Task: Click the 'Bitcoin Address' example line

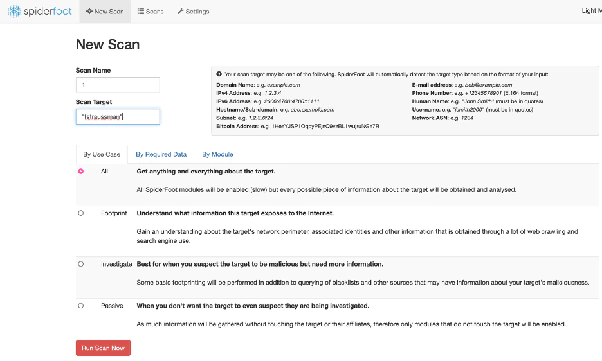Action: pyautogui.click(x=298, y=126)
